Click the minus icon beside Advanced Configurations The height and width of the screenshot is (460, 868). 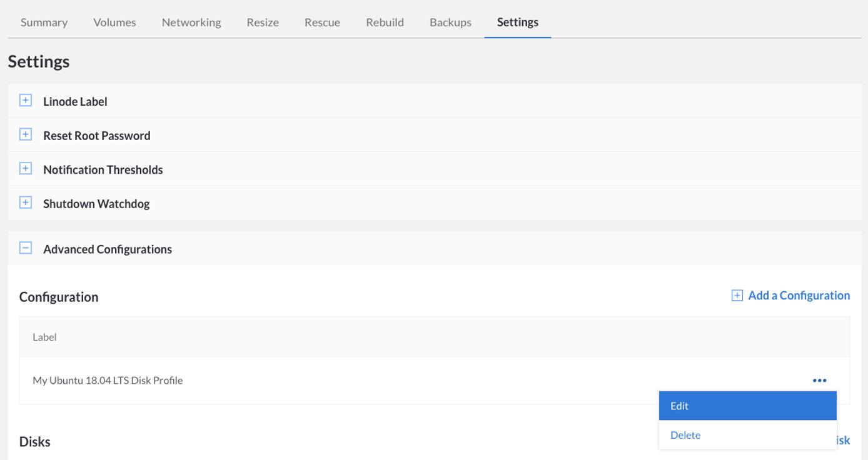(x=26, y=248)
